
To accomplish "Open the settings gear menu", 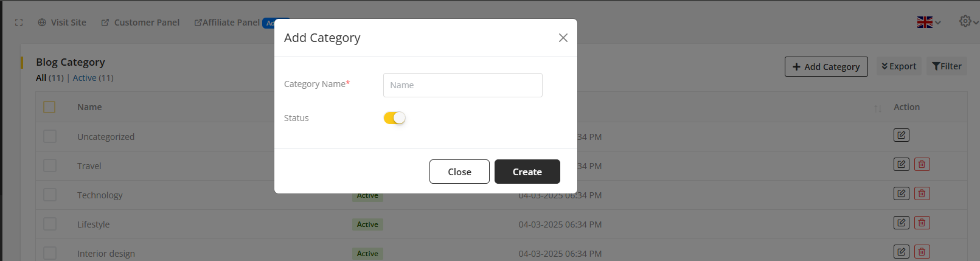I will pyautogui.click(x=966, y=21).
